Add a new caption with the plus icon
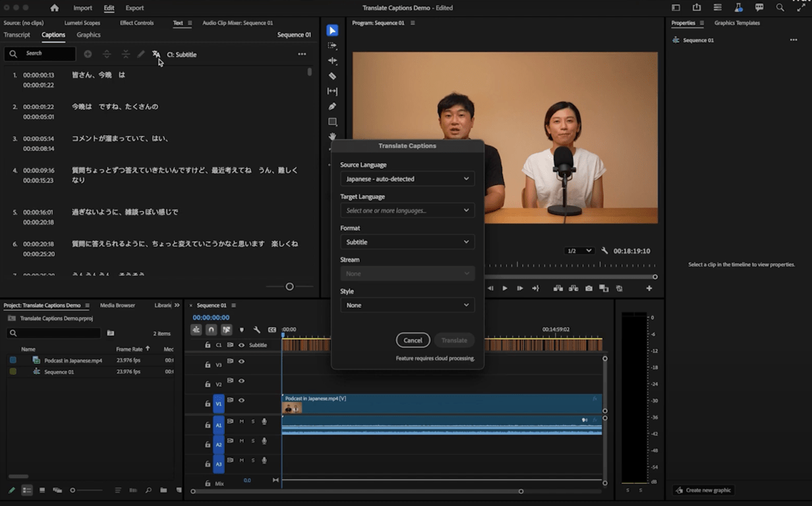This screenshot has height=506, width=812. click(88, 53)
